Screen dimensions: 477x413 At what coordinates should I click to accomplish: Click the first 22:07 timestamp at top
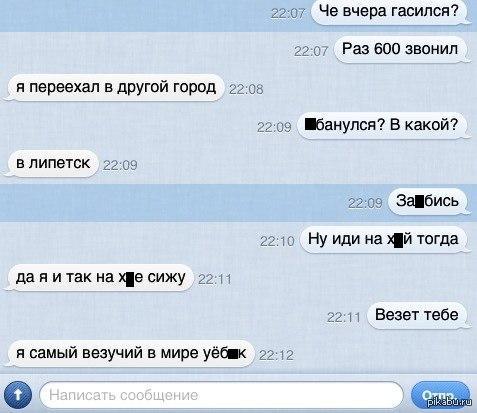tap(288, 13)
